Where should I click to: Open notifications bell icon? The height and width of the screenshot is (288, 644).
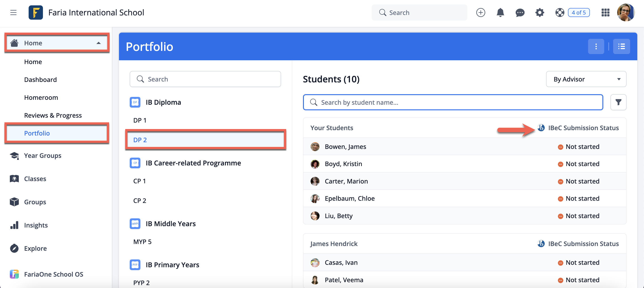(x=500, y=13)
